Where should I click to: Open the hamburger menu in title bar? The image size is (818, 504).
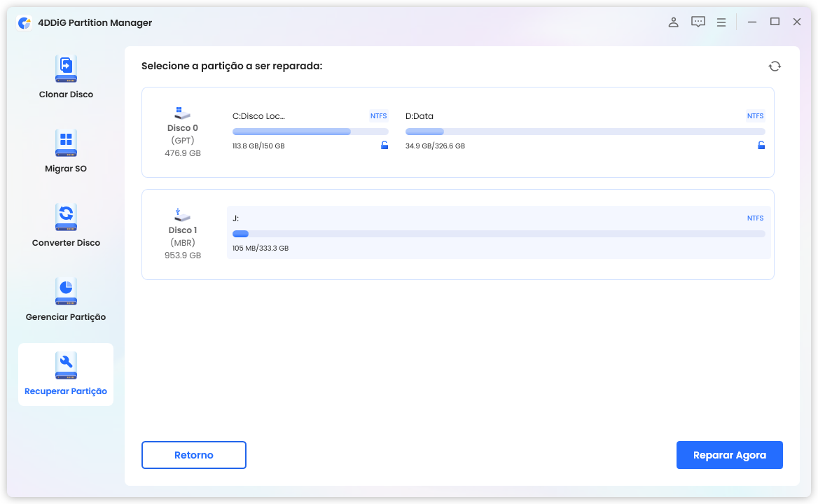click(x=721, y=22)
